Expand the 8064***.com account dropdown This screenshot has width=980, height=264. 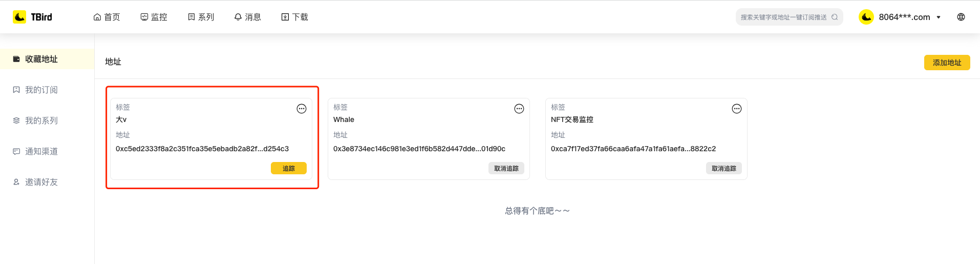(939, 17)
